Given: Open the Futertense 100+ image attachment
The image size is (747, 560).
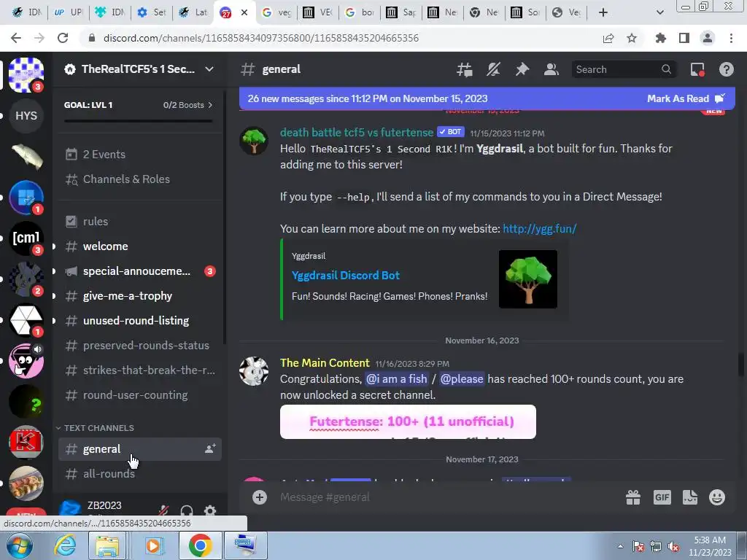Looking at the screenshot, I should click(408, 421).
